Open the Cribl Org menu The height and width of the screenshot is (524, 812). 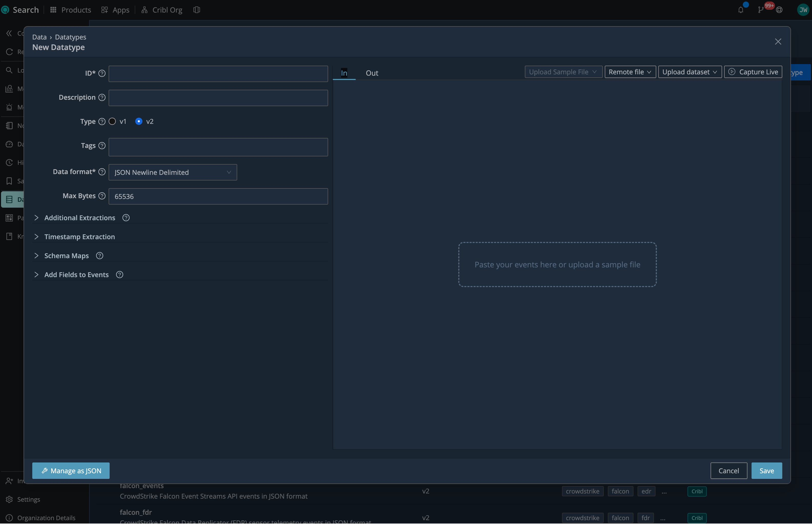pos(162,10)
